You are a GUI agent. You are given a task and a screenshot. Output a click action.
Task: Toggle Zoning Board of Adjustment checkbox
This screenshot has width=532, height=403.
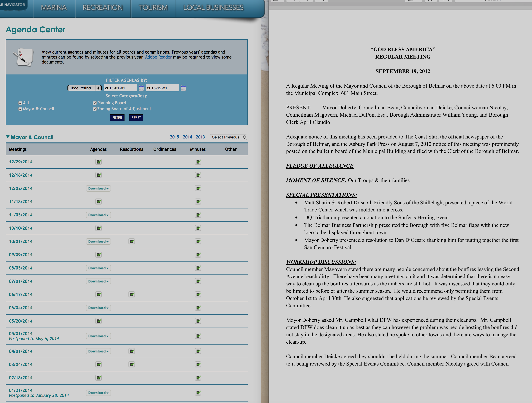tap(94, 109)
